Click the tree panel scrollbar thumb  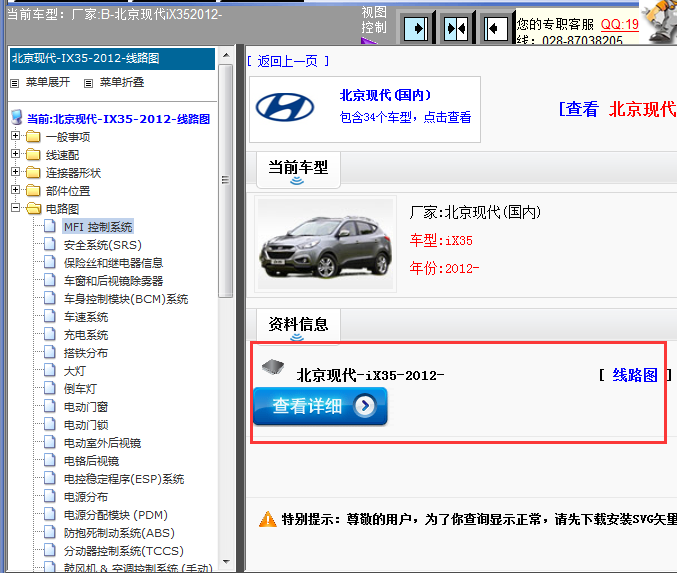[x=225, y=180]
